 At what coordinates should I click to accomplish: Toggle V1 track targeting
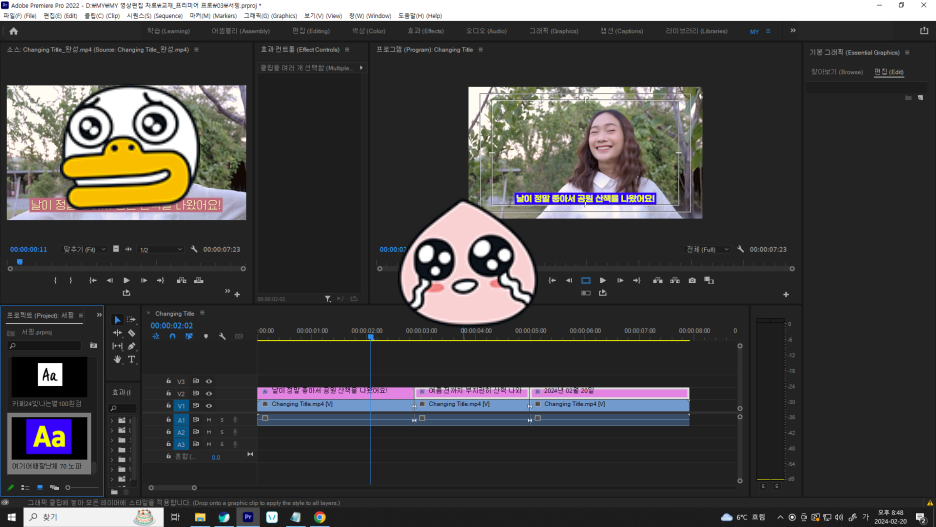[x=181, y=406]
